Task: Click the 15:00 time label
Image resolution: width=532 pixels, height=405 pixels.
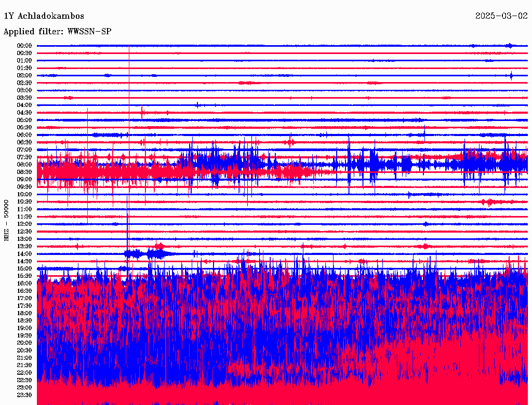Action: coord(24,268)
